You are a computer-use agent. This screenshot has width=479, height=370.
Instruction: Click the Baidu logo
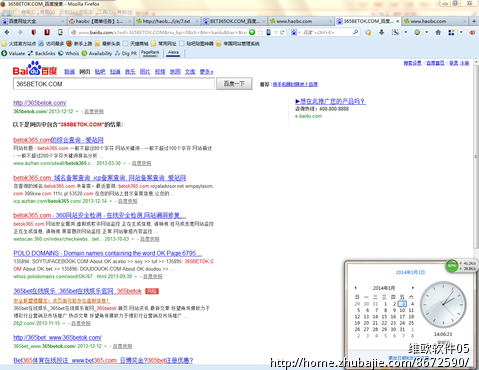(x=35, y=69)
